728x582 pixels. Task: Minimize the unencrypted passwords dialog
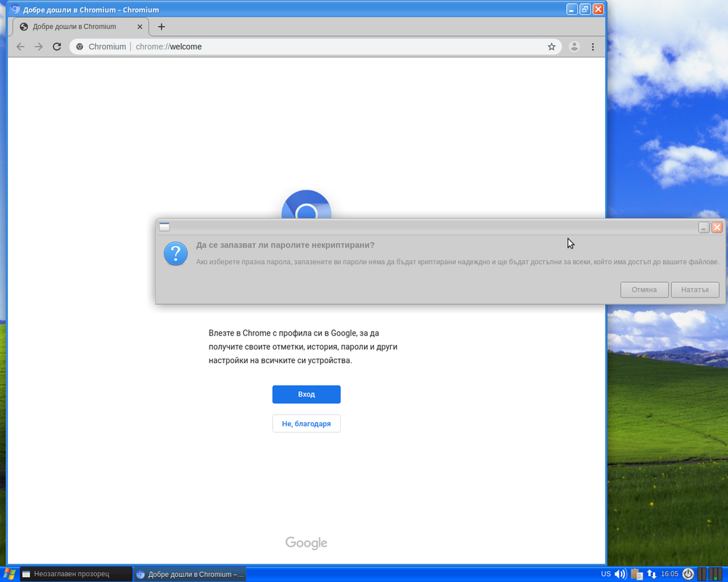pos(703,227)
